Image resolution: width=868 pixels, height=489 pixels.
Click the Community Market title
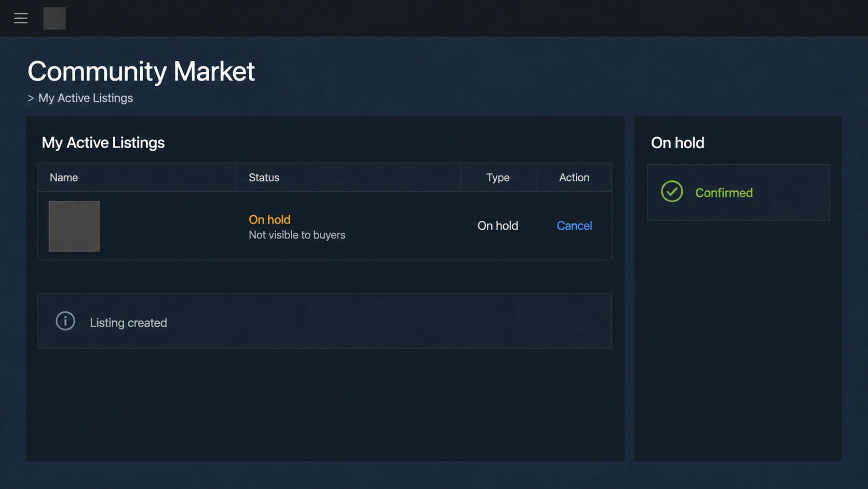pyautogui.click(x=141, y=71)
